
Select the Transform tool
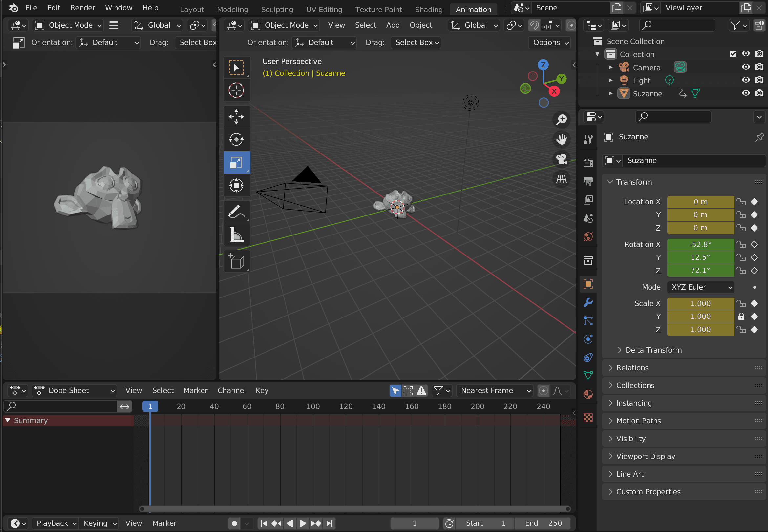point(236,185)
